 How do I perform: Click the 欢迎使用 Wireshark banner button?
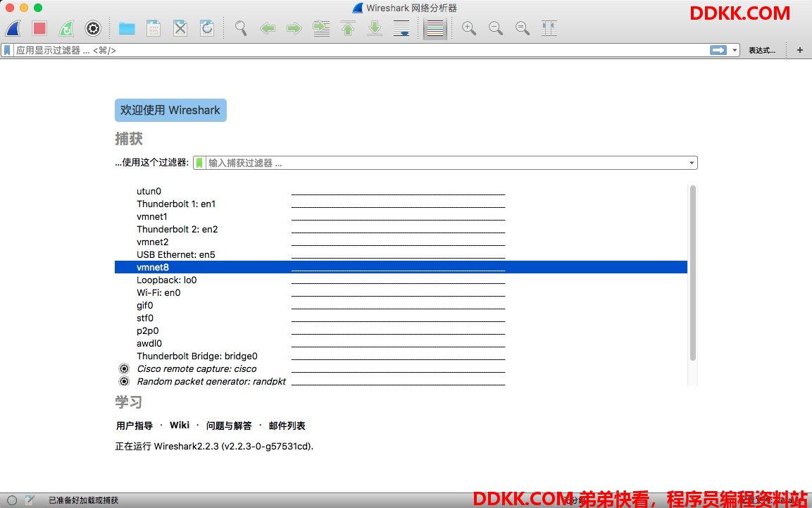170,111
